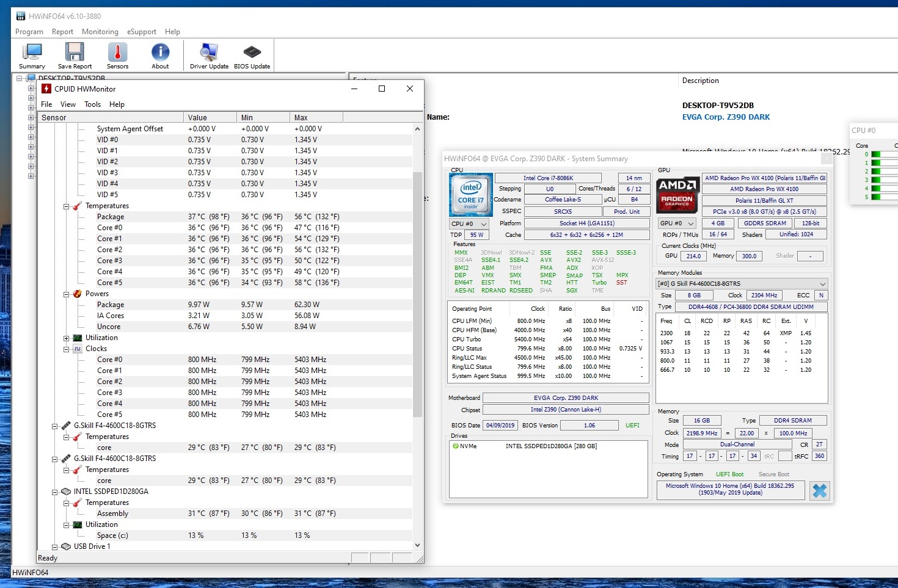Image resolution: width=898 pixels, height=588 pixels.
Task: Select the IA Cores power row
Action: coord(225,316)
